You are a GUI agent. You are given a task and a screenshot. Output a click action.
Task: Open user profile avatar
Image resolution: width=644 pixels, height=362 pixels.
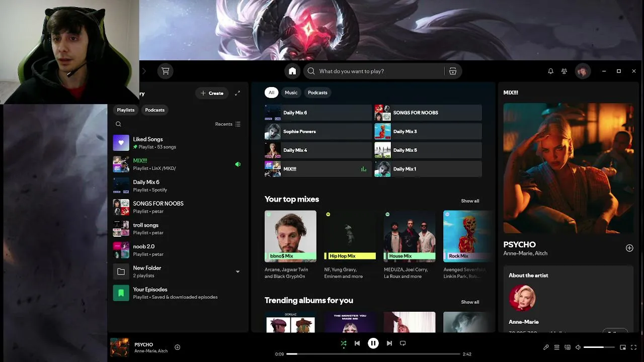pos(582,71)
